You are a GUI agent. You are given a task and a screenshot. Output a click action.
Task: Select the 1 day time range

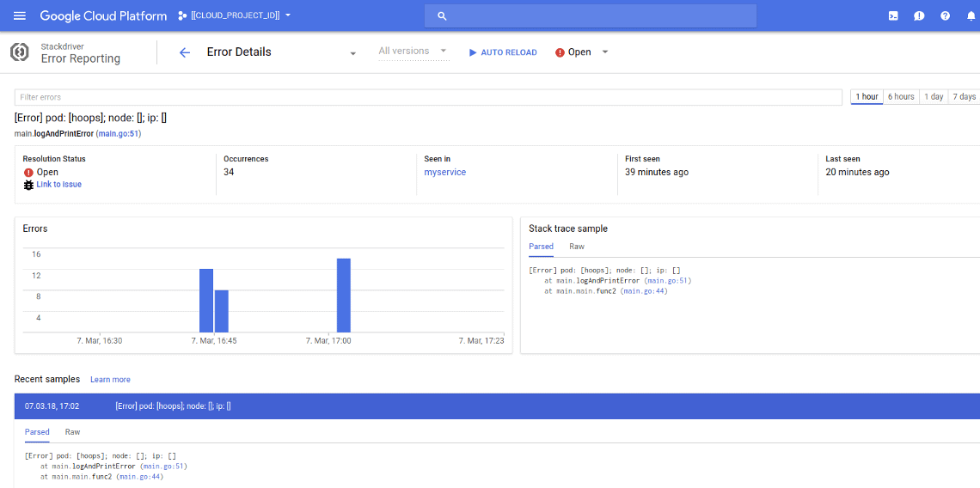pyautogui.click(x=934, y=97)
